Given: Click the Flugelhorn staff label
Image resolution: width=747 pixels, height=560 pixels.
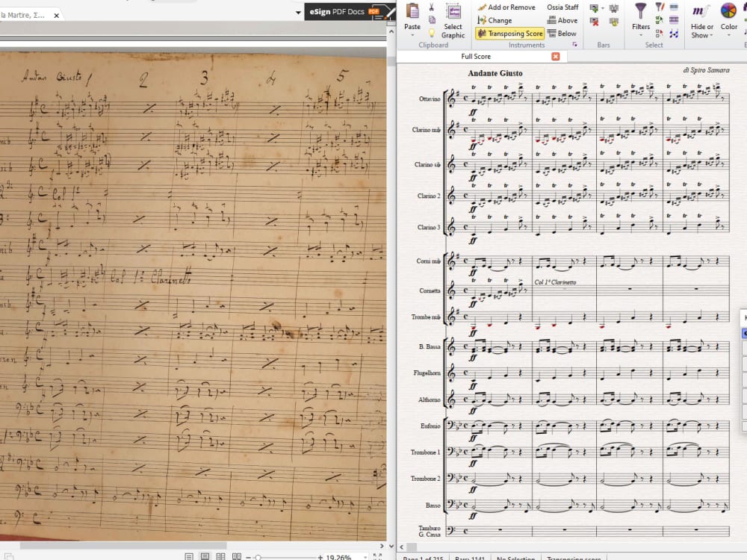Looking at the screenshot, I should (x=427, y=373).
